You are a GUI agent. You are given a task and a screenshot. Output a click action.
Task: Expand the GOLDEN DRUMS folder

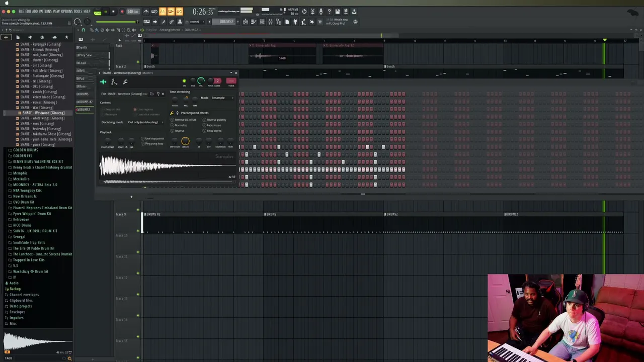(25, 150)
